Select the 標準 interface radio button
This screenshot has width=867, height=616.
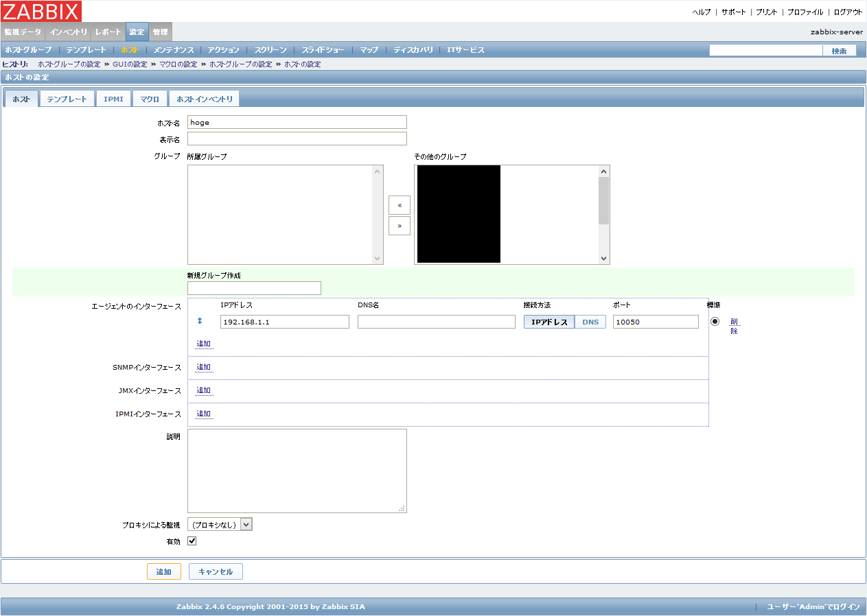(x=715, y=320)
